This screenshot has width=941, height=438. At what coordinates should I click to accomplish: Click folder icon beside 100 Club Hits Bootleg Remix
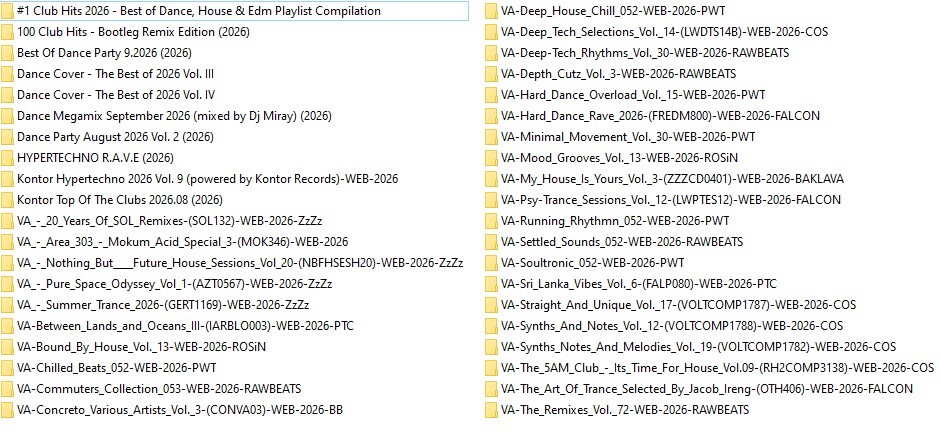[7, 32]
